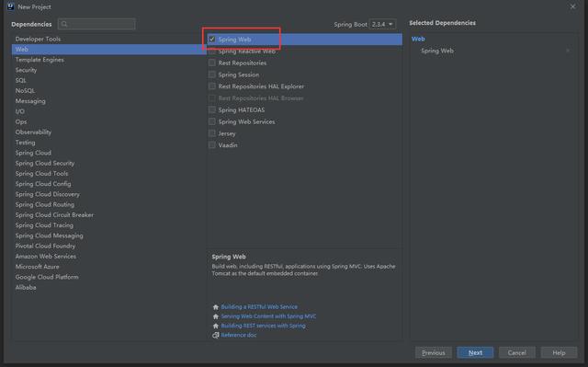Click the Reference doc book icon
Screen dimensions: 588x367
tap(216, 335)
